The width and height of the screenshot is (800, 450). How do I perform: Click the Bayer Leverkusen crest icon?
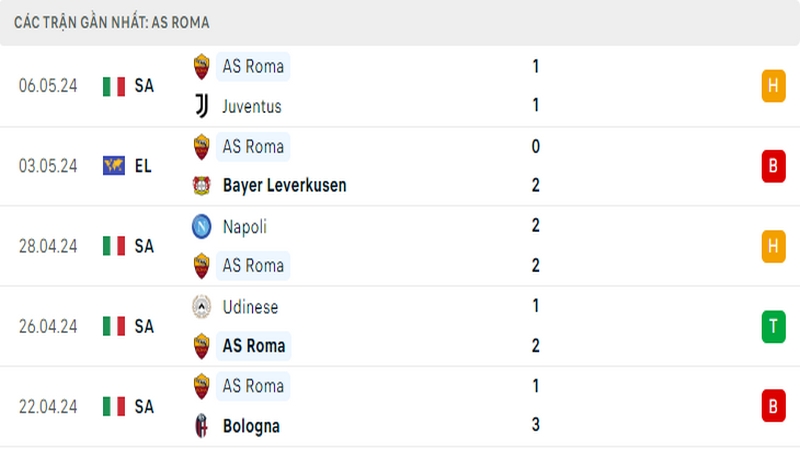click(202, 186)
